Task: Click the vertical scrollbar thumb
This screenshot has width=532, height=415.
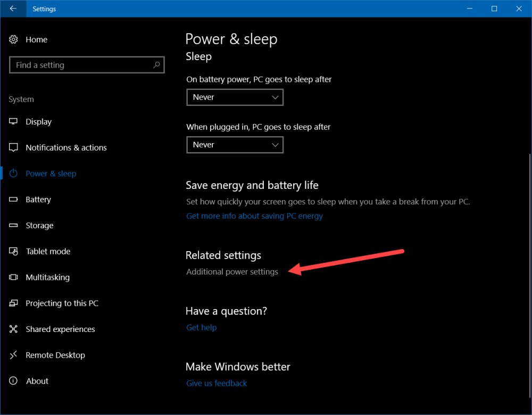Action: [x=530, y=275]
